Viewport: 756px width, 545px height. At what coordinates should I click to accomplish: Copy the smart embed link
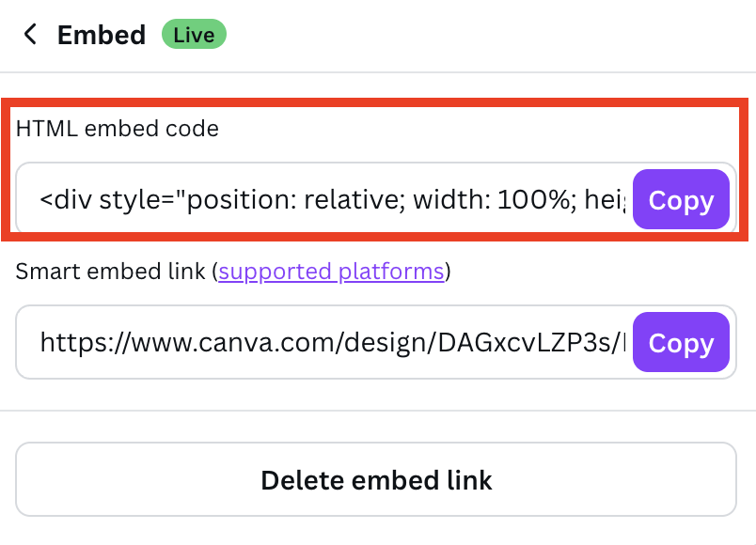coord(681,343)
